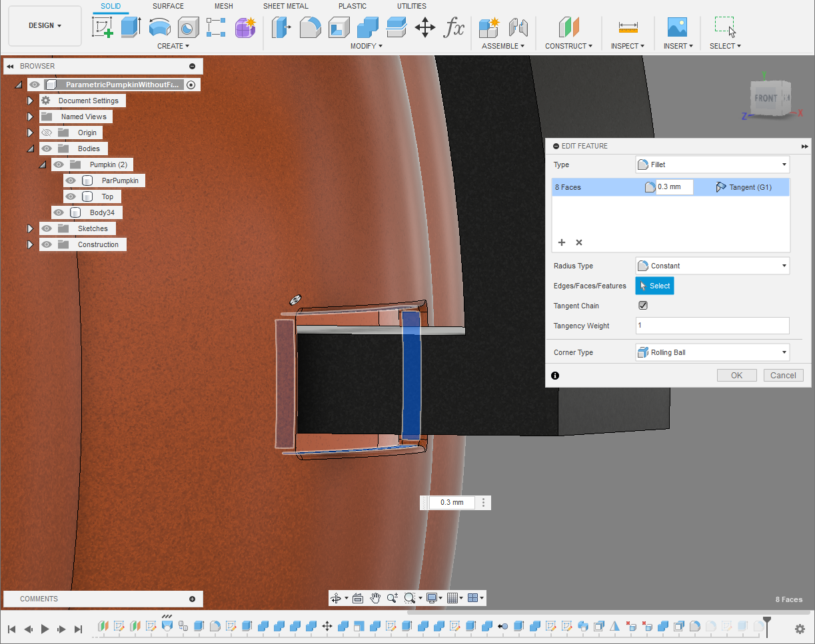815x644 pixels.
Task: Activate the window Select tool
Action: point(725,27)
